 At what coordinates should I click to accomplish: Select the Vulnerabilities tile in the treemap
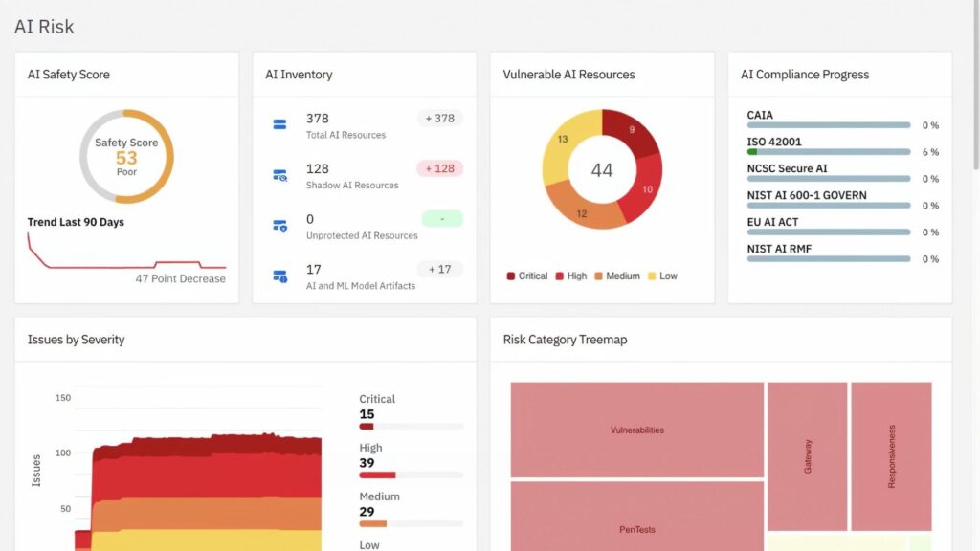pos(636,430)
